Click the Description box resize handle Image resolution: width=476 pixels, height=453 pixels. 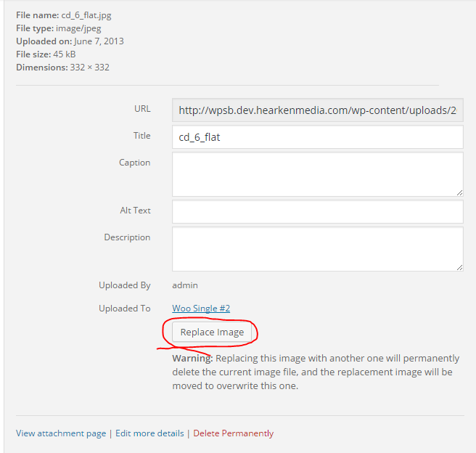point(459,267)
